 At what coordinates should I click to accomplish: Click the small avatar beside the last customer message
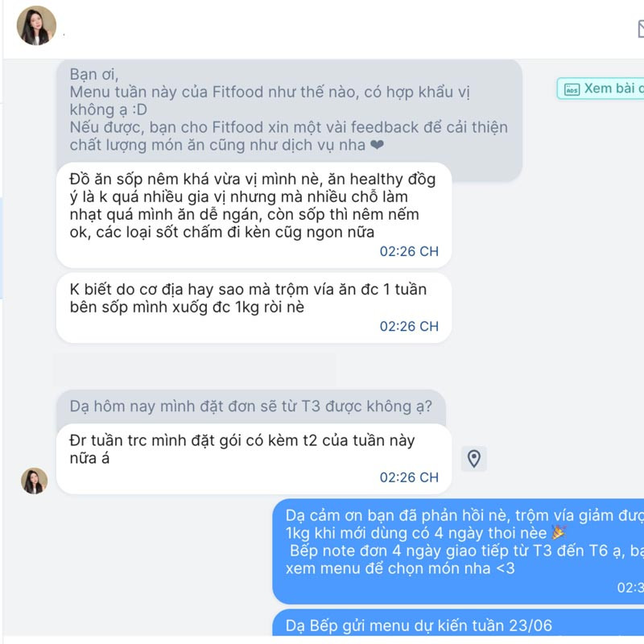tap(35, 481)
